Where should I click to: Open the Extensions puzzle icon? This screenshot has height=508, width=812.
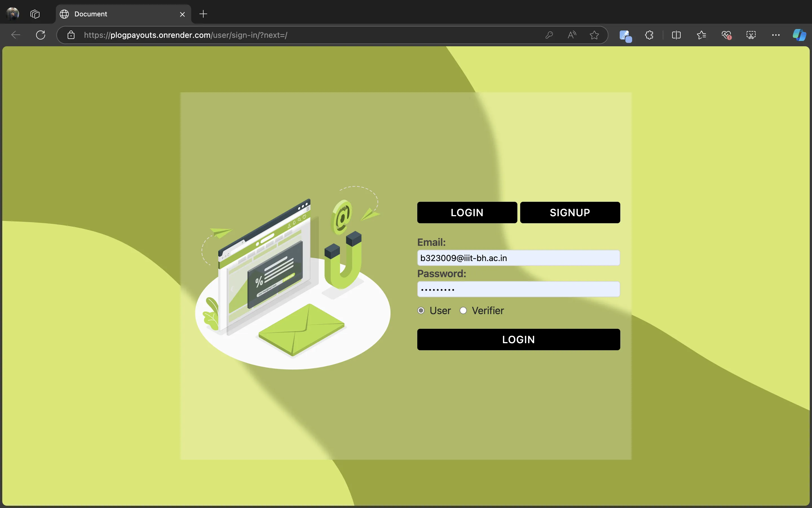pos(649,35)
